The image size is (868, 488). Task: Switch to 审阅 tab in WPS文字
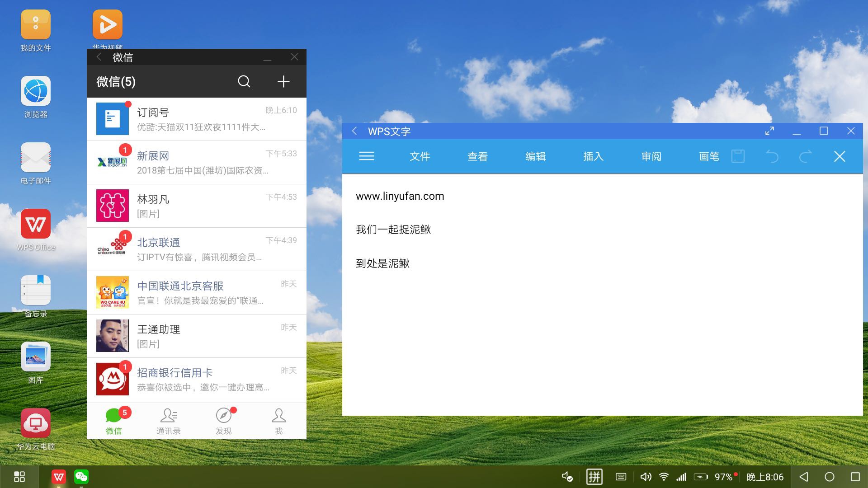(651, 156)
